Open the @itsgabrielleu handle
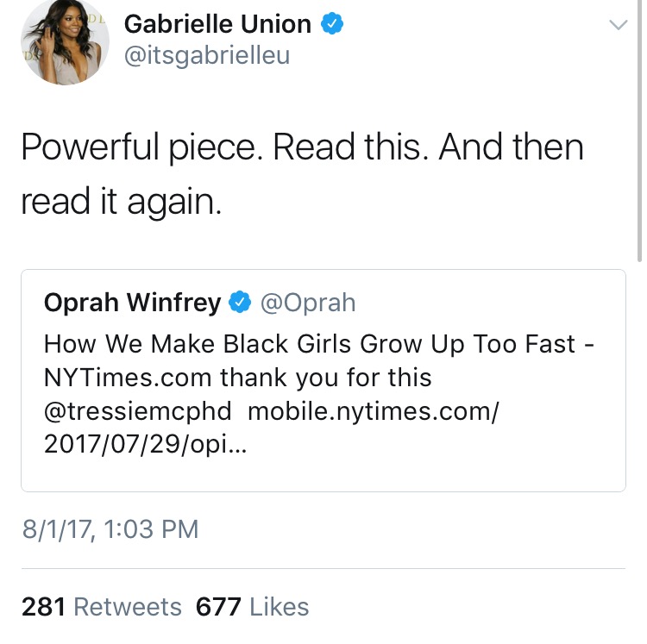This screenshot has width=647, height=644. coord(207,56)
